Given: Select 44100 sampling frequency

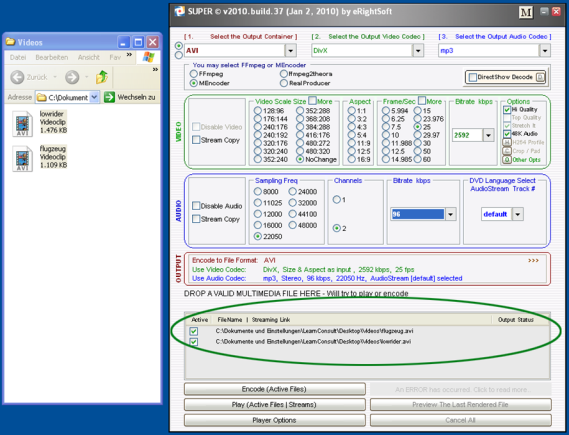Looking at the screenshot, I should 292,214.
